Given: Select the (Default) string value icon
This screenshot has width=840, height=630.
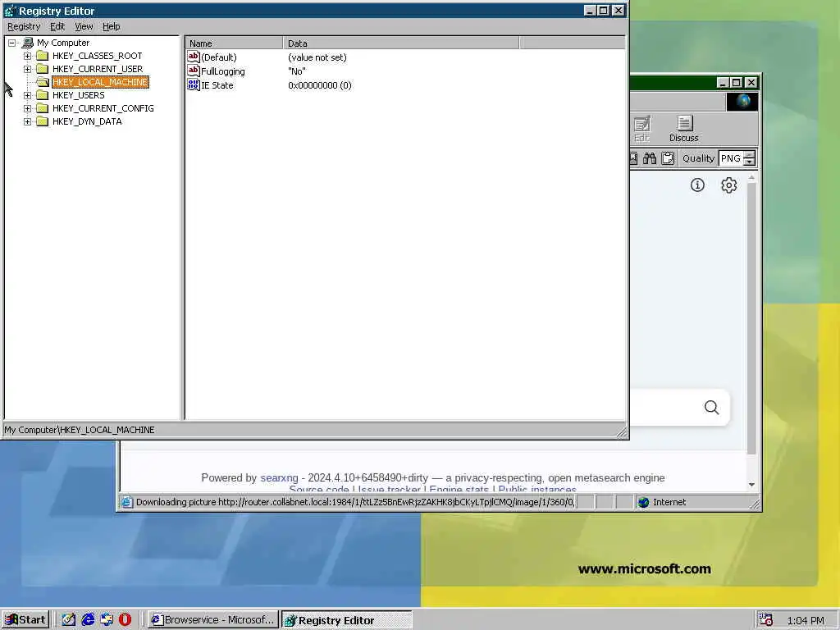Looking at the screenshot, I should point(194,57).
